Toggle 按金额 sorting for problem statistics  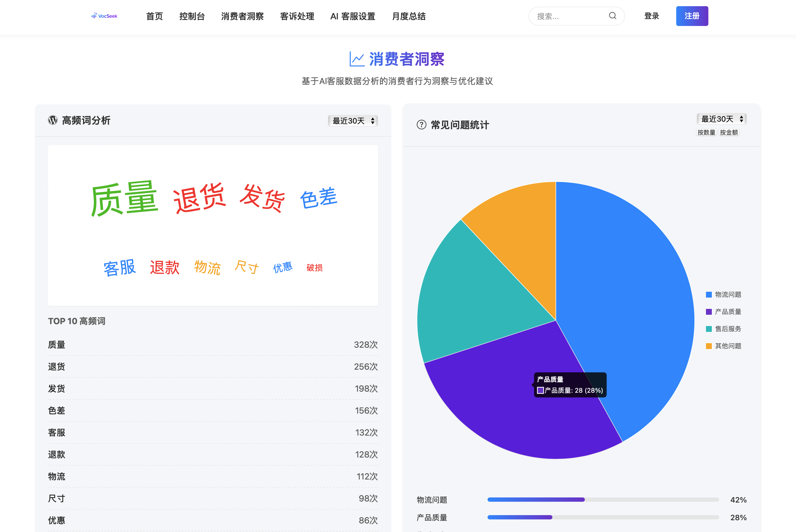point(729,132)
